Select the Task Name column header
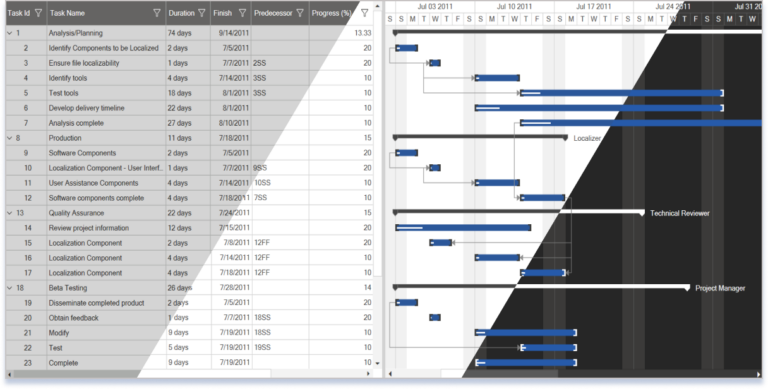The image size is (768, 389). pyautogui.click(x=107, y=13)
